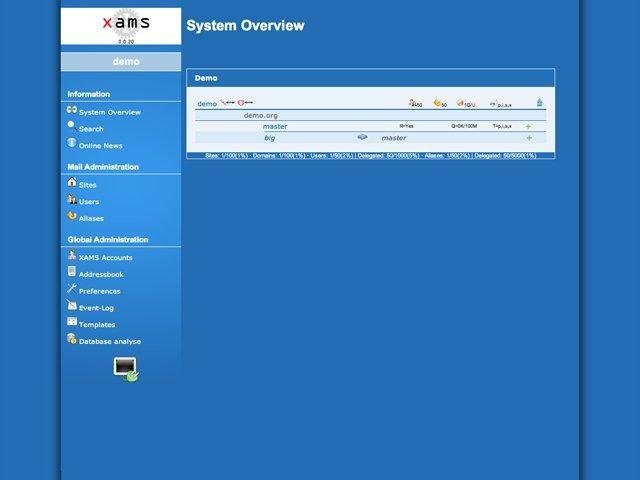Click the yellow aliases quota icon
The height and width of the screenshot is (480, 640).
[440, 103]
